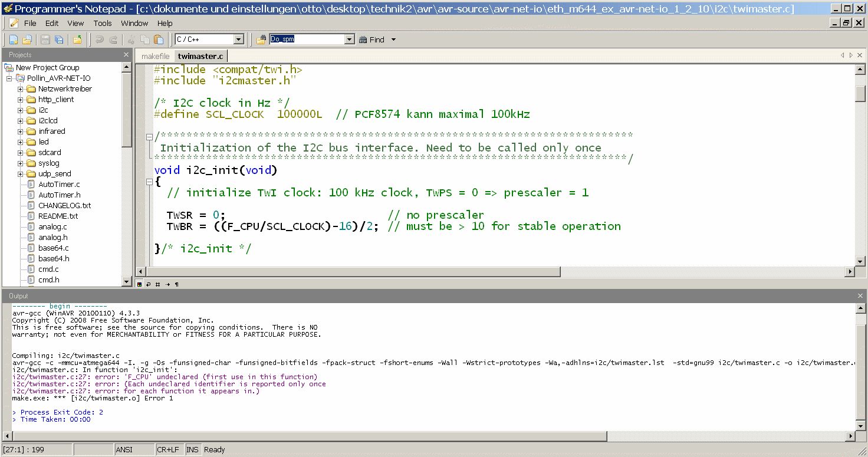Screen dimensions: 868x457
Task: Select cmd.c in project tree
Action: click(x=48, y=269)
